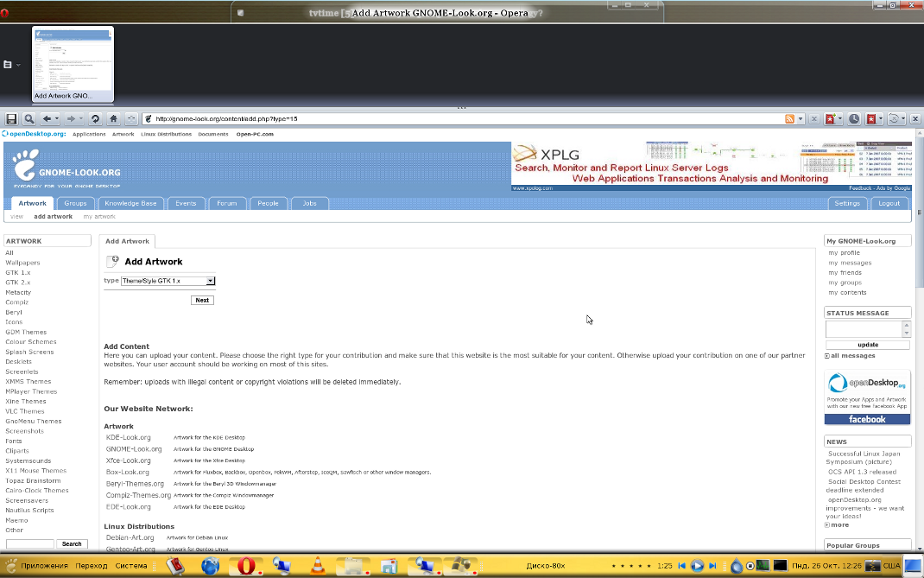Open the Система panel menu
The image size is (924, 578).
(x=131, y=566)
